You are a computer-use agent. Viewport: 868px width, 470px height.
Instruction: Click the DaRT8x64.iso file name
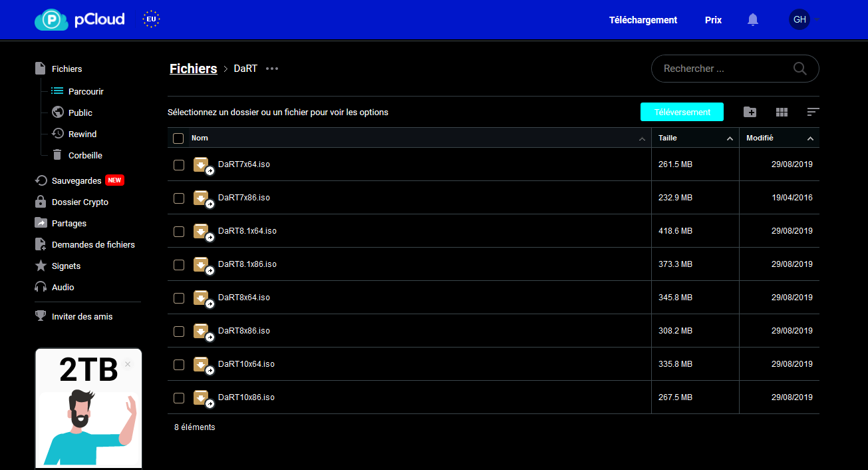coord(244,298)
